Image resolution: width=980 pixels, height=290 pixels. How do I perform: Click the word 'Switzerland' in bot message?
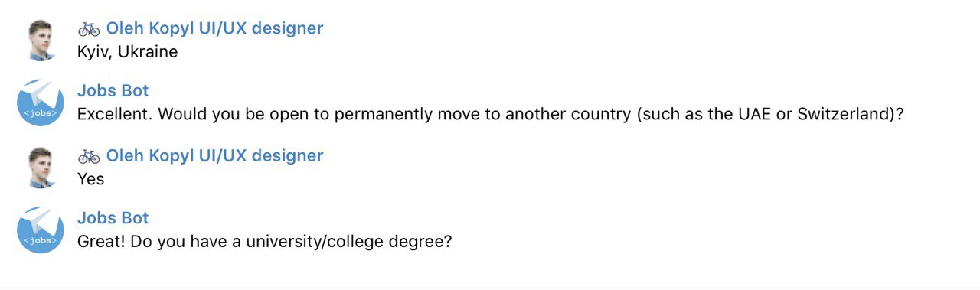(x=843, y=116)
